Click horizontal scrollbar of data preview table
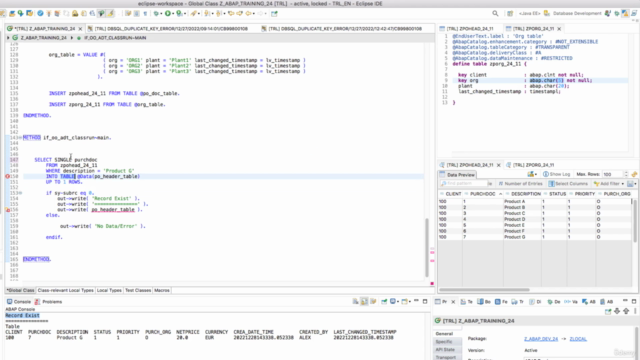Viewport: 640px width, 360px height. coord(484,290)
